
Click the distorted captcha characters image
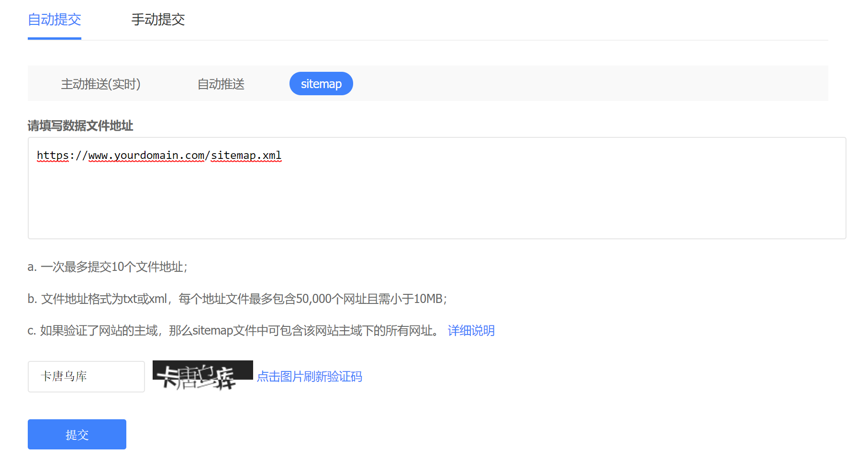tap(202, 376)
